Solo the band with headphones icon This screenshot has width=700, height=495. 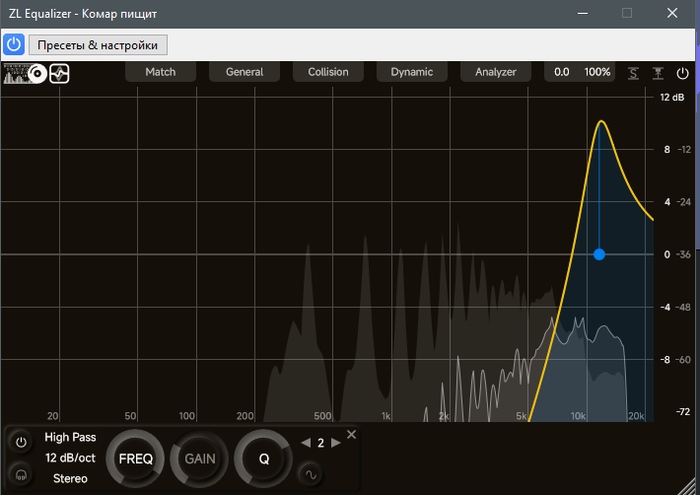point(20,473)
